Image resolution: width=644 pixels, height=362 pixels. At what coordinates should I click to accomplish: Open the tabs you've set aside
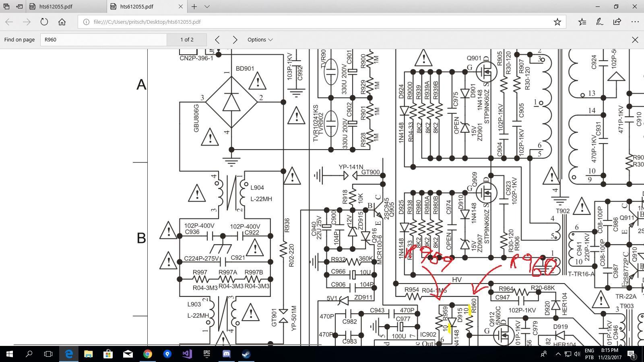coord(6,6)
